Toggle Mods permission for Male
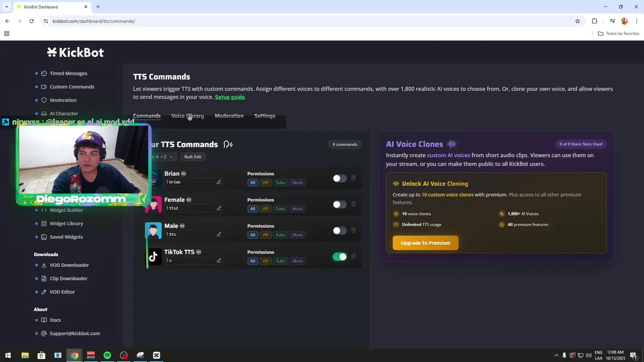644x362 pixels. click(x=298, y=235)
